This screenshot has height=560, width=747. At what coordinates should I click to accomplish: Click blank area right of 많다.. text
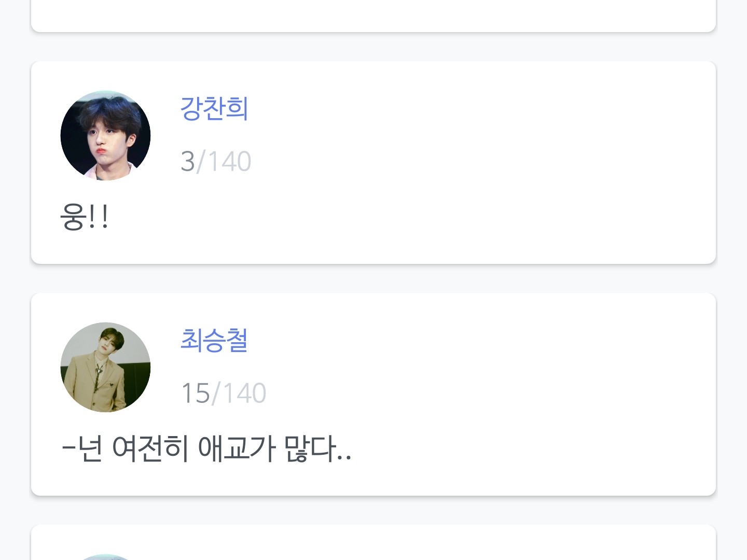point(519,449)
